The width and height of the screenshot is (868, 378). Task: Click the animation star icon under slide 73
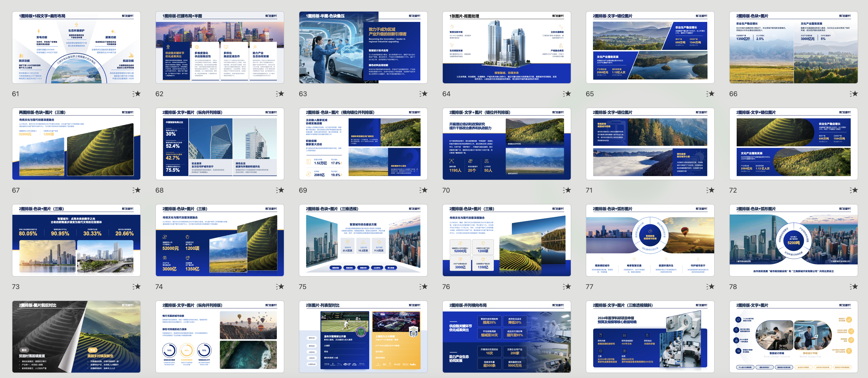(x=136, y=286)
